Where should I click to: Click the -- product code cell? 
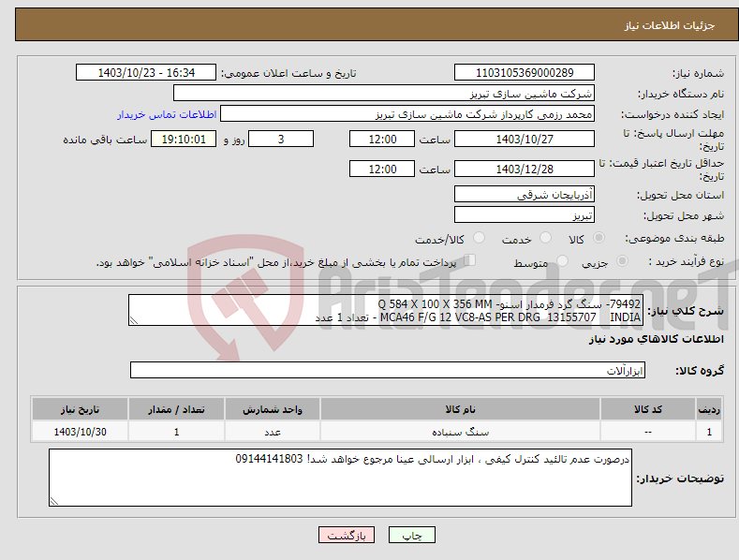pos(647,432)
